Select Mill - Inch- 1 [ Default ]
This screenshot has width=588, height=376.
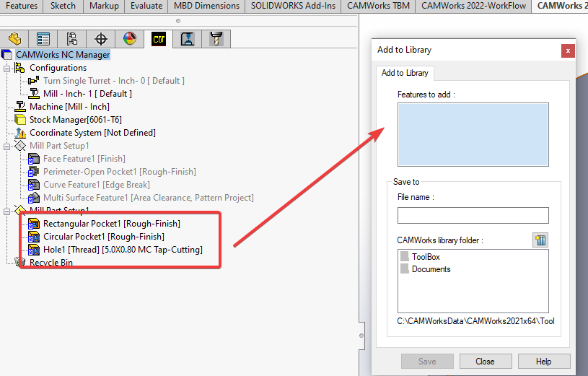(88, 94)
